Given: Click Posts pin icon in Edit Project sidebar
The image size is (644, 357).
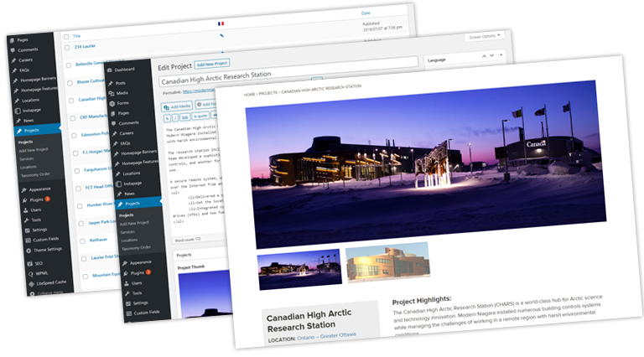Looking at the screenshot, I should pos(111,84).
